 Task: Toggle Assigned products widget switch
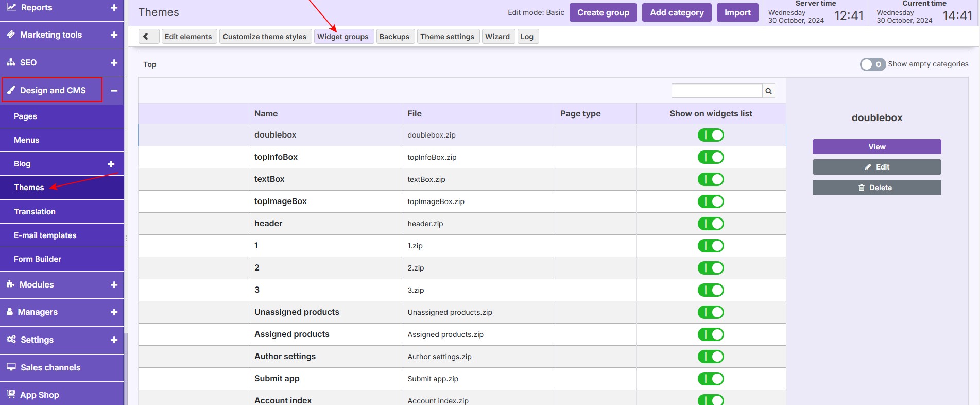pyautogui.click(x=711, y=334)
